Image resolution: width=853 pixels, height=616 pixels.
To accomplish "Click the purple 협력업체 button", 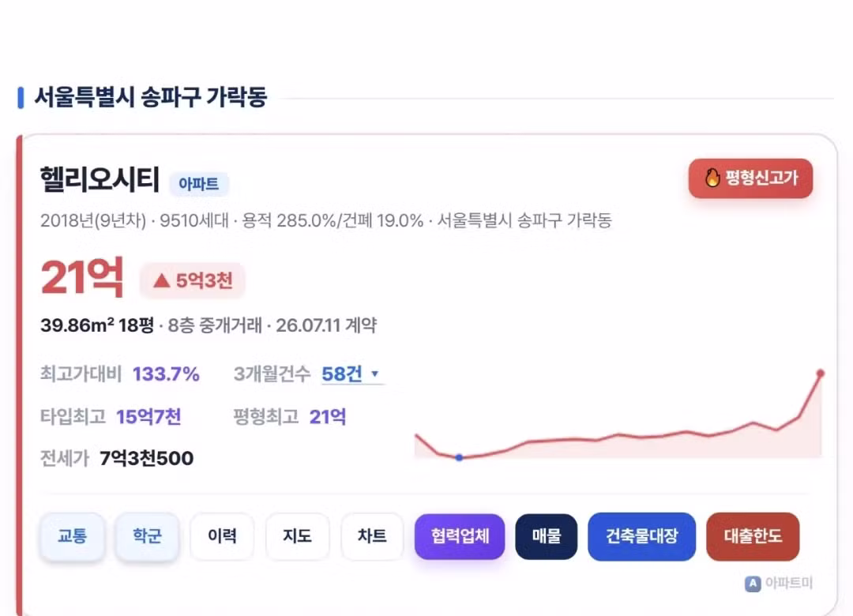I will tap(460, 536).
